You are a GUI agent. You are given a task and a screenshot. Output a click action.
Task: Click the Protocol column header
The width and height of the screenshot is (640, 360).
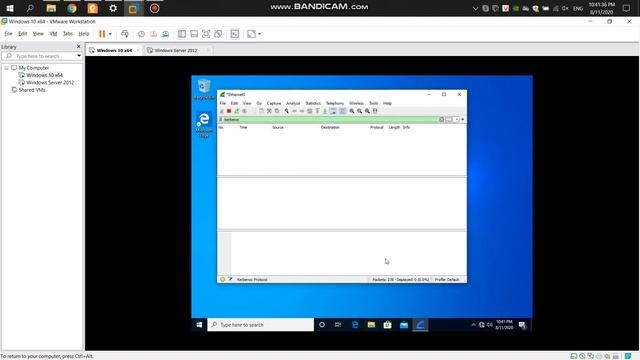377,127
